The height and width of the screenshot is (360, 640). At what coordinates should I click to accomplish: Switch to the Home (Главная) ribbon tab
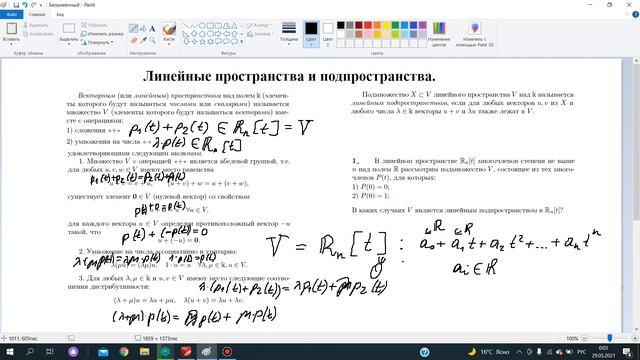click(x=37, y=15)
